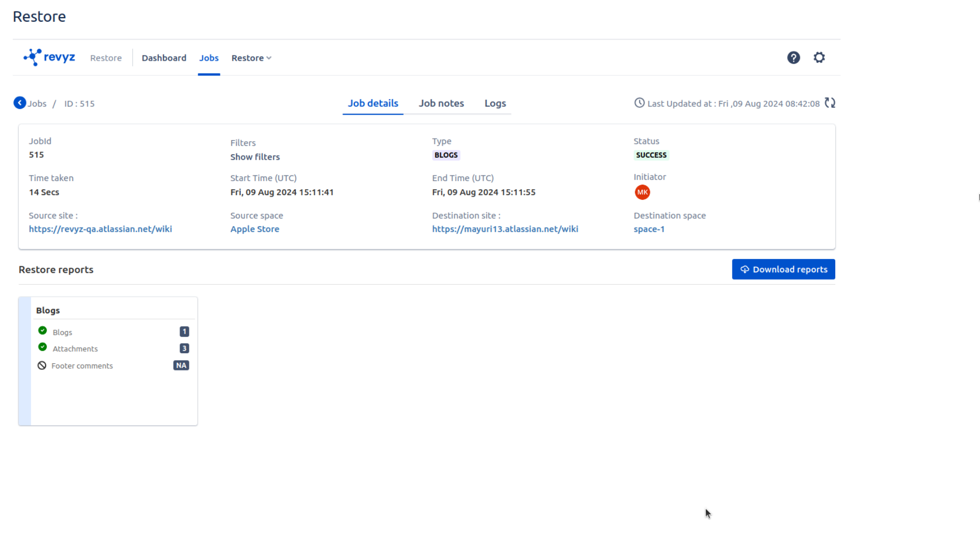Click the back arrow beside Jobs
This screenshot has height=537, width=980.
(x=20, y=103)
